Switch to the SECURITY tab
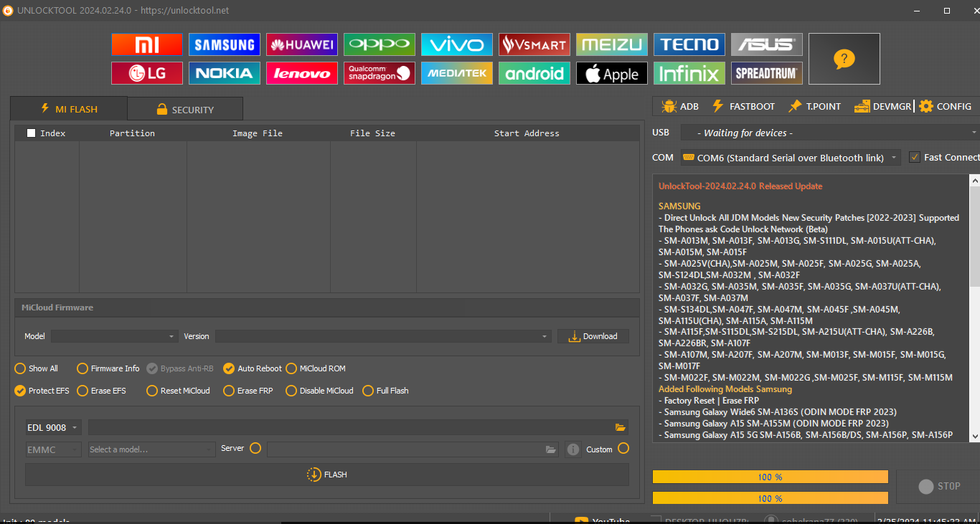This screenshot has height=524, width=980. pos(185,110)
